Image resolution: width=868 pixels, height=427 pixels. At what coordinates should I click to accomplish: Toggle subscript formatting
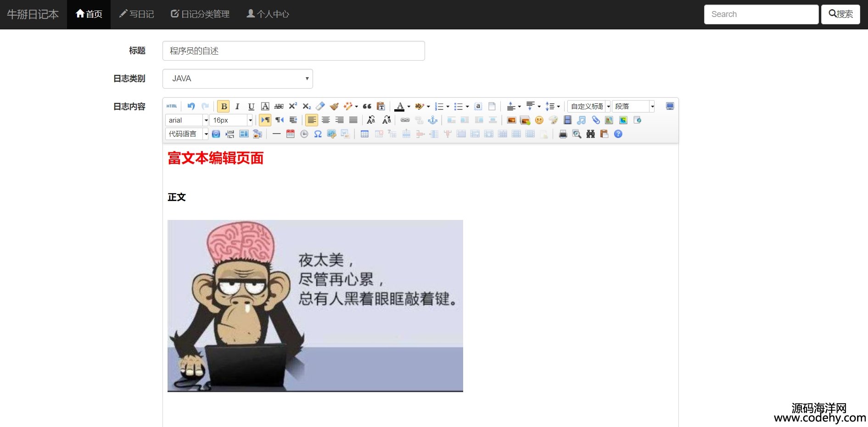click(x=307, y=107)
